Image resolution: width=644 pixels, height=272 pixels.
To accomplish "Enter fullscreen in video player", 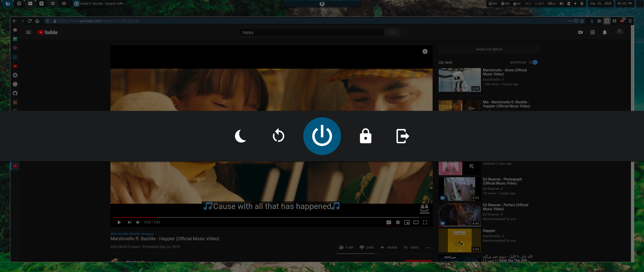I will (x=425, y=222).
